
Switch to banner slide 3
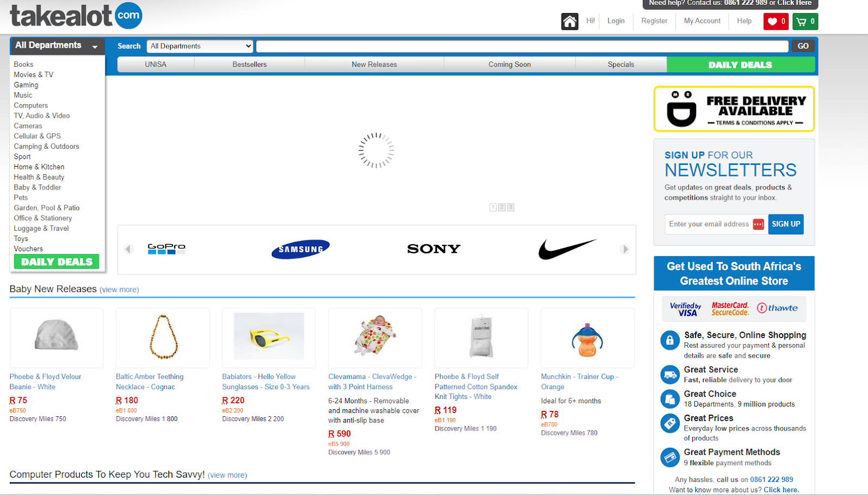tap(511, 207)
